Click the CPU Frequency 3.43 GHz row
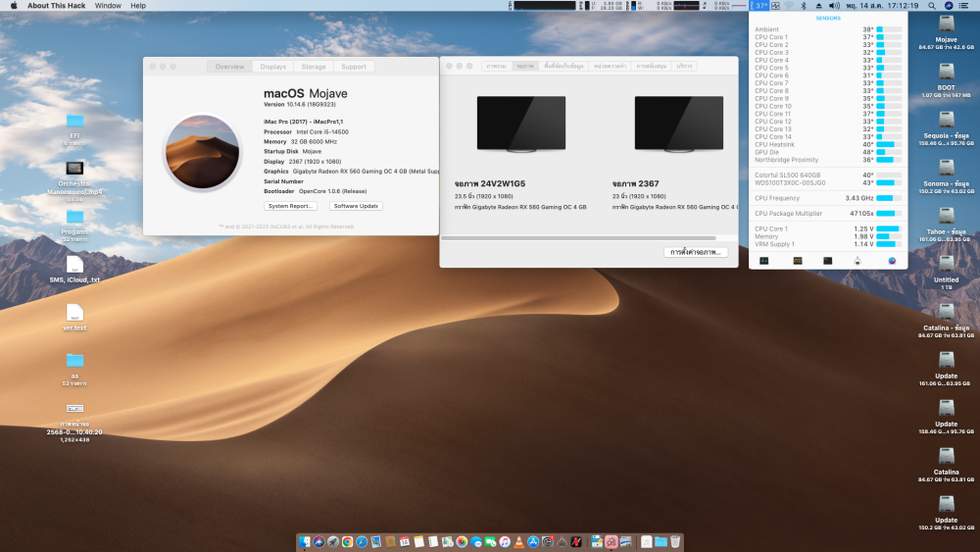980x552 pixels. click(827, 198)
